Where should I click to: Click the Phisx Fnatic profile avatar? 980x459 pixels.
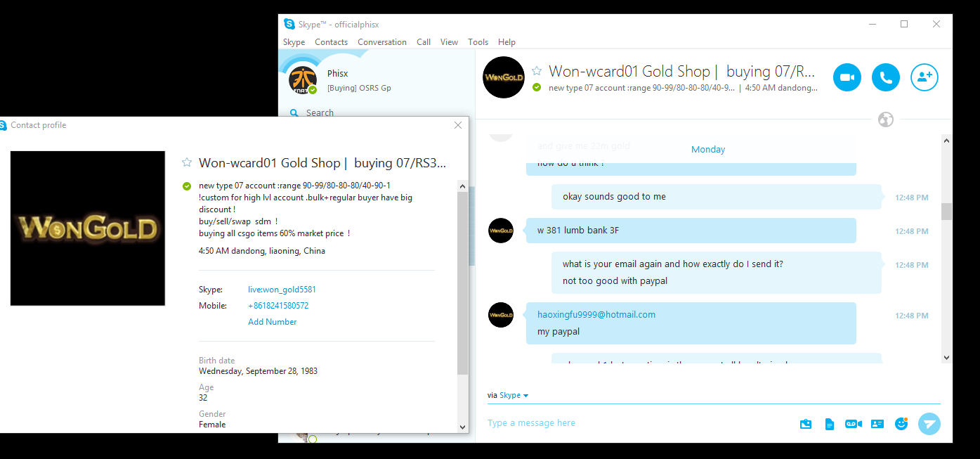(303, 79)
